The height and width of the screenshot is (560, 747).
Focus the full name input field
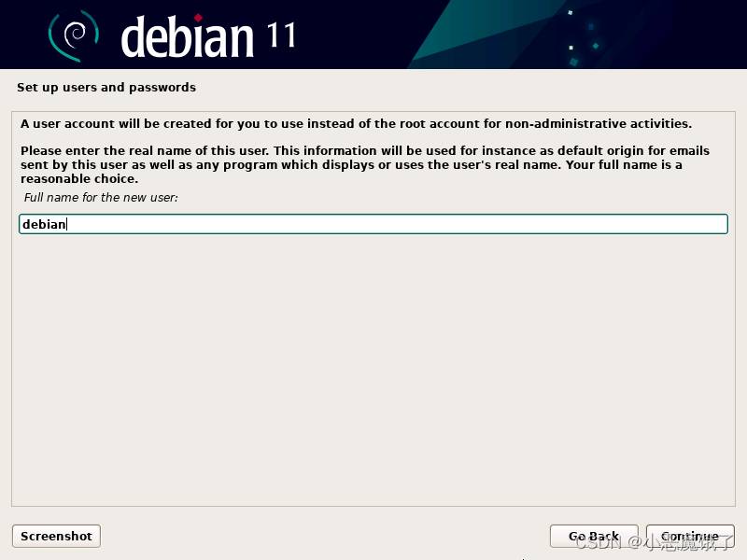(x=373, y=224)
